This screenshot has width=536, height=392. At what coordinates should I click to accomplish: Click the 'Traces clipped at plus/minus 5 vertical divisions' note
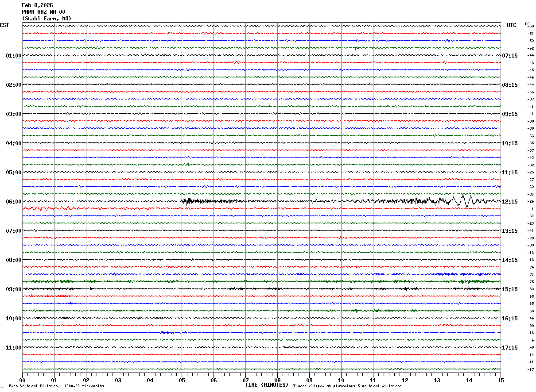click(x=347, y=386)
